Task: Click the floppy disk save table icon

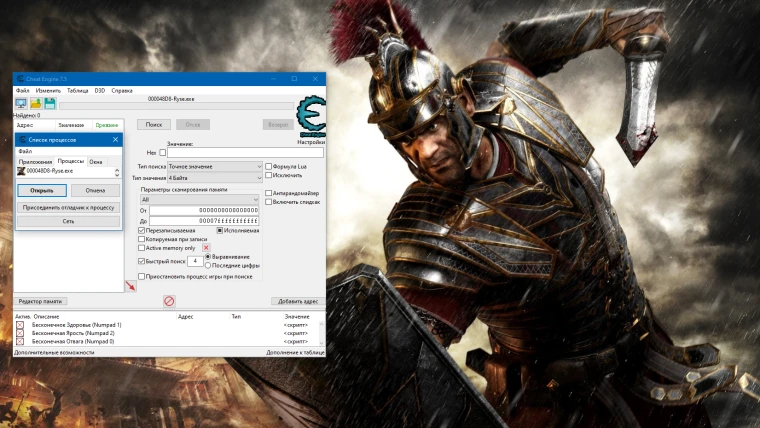Action: coord(50,103)
